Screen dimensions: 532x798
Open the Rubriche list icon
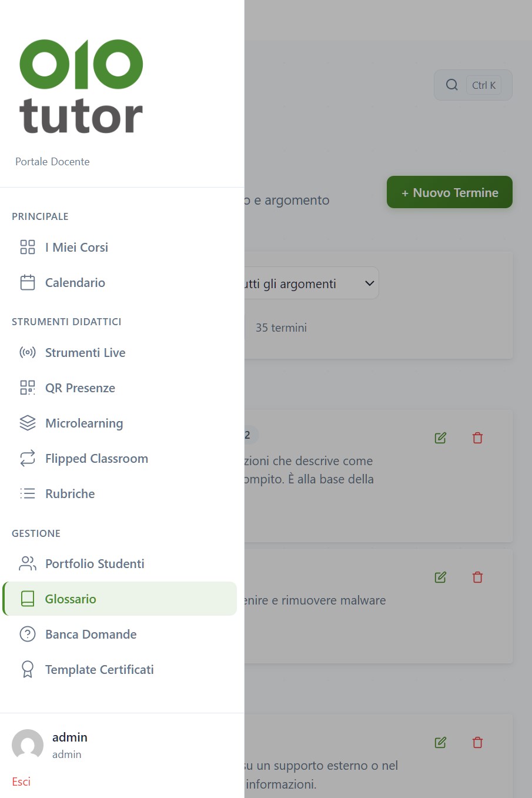tap(28, 493)
